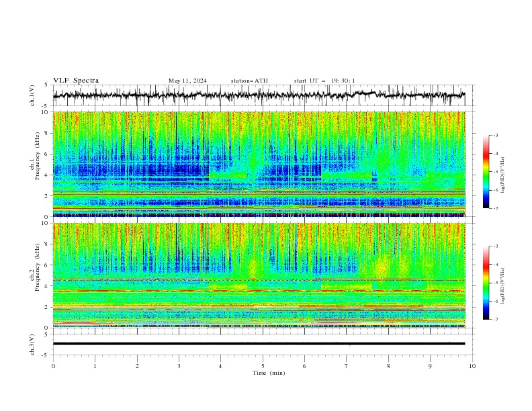Viewport: 532px width, 411px height.
Task: Click the "VLF Spectra" plot title
Action: pyautogui.click(x=76, y=81)
